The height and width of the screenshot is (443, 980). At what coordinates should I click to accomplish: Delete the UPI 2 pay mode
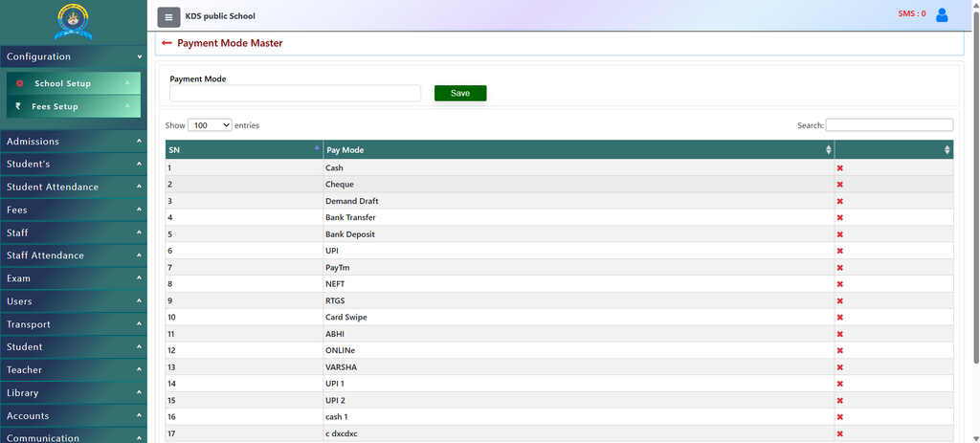pos(840,400)
